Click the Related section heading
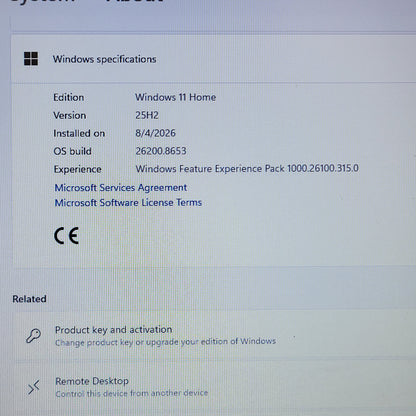This screenshot has height=416, width=416. [x=29, y=299]
